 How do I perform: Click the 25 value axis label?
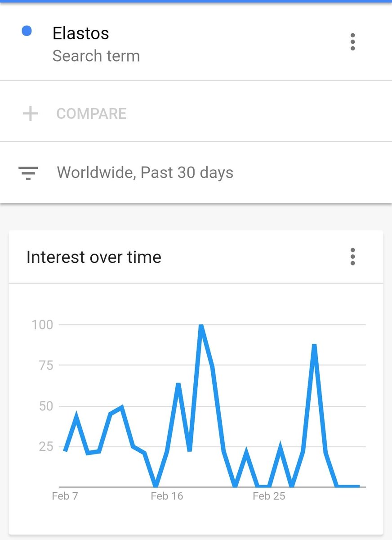pyautogui.click(x=46, y=447)
